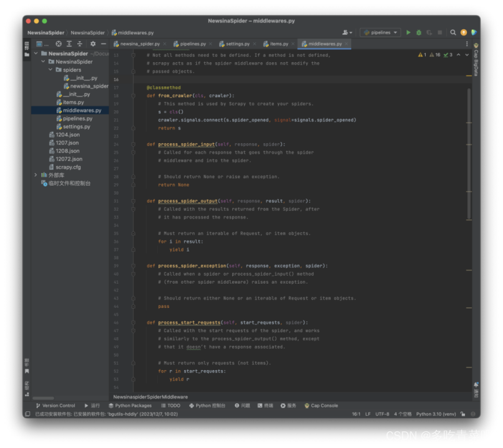Screen dimensions: 503x448
Task: Click the project panel horizontal scrollbar
Action: [x=43, y=398]
